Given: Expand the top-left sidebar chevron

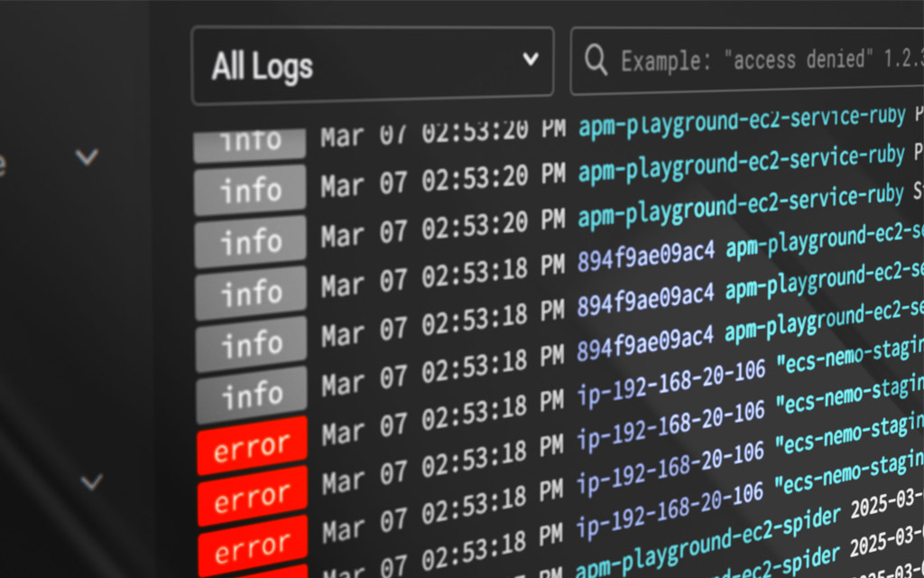Looking at the screenshot, I should (87, 157).
